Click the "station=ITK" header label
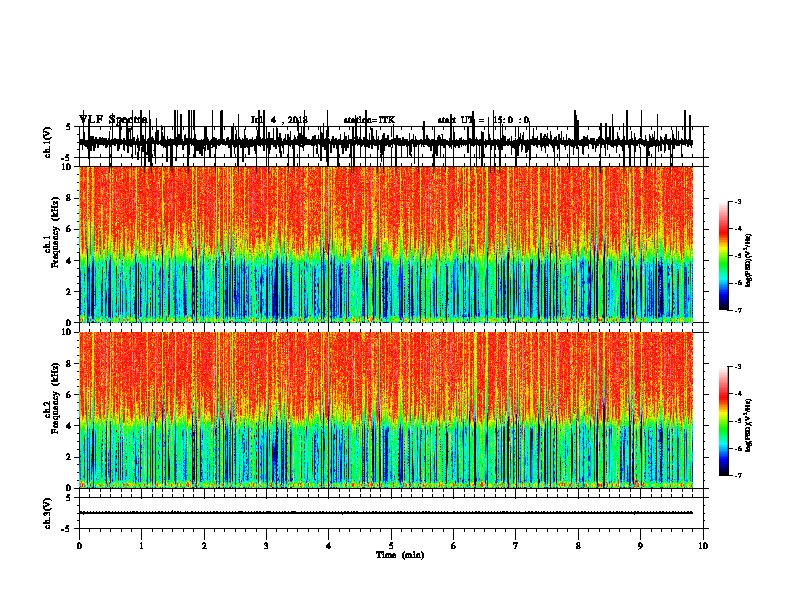The width and height of the screenshot is (792, 612). 369,120
